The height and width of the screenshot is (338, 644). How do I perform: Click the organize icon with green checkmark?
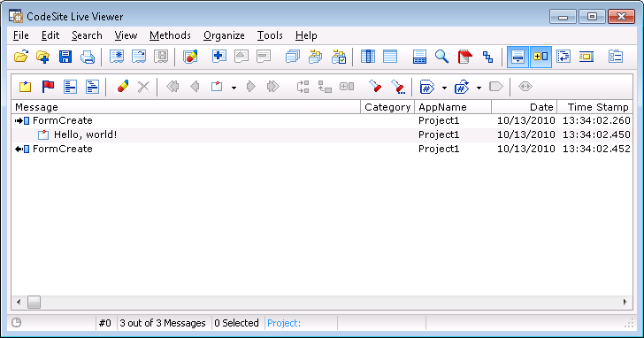click(339, 57)
